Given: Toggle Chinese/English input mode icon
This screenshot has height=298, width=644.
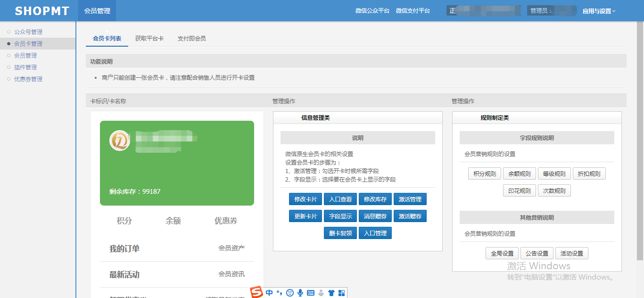Looking at the screenshot, I should click(x=269, y=293).
